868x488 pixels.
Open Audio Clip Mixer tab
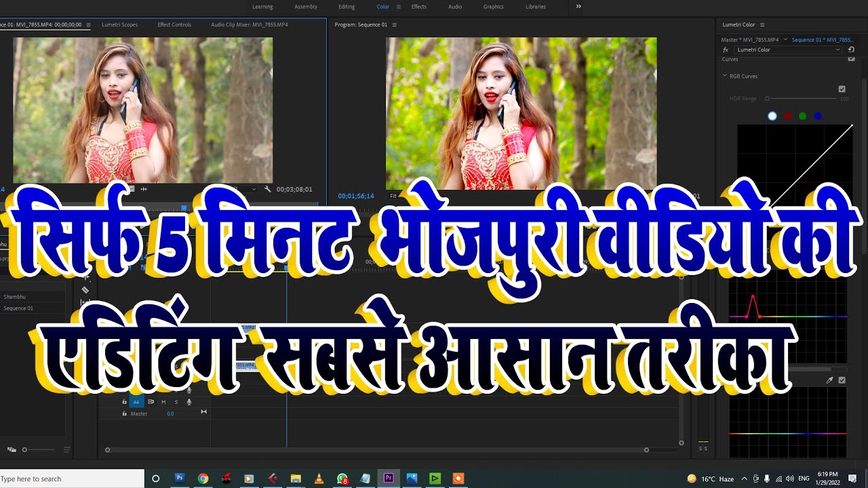(250, 24)
